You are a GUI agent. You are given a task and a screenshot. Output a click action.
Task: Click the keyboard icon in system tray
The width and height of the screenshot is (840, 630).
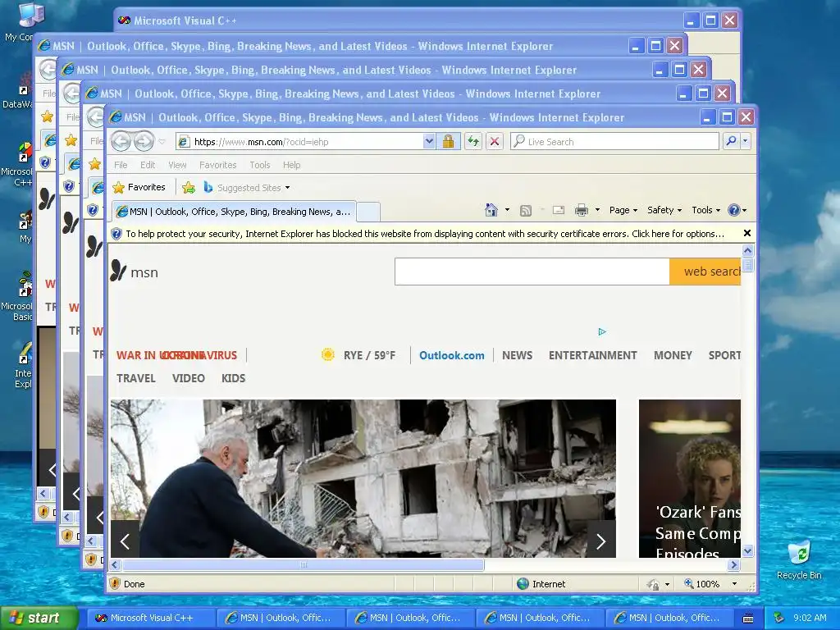pyautogui.click(x=748, y=619)
